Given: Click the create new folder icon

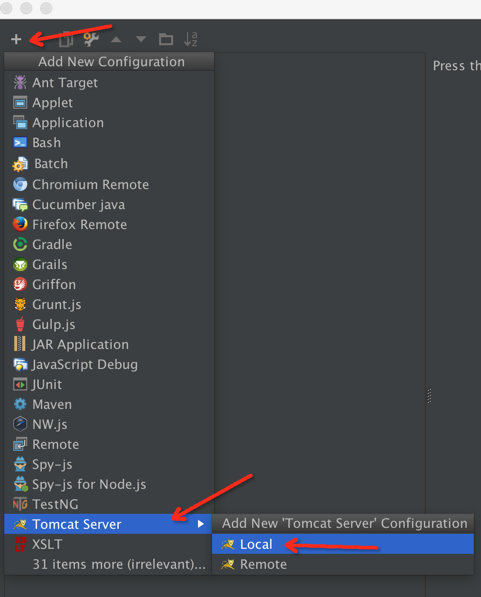Looking at the screenshot, I should (x=166, y=39).
